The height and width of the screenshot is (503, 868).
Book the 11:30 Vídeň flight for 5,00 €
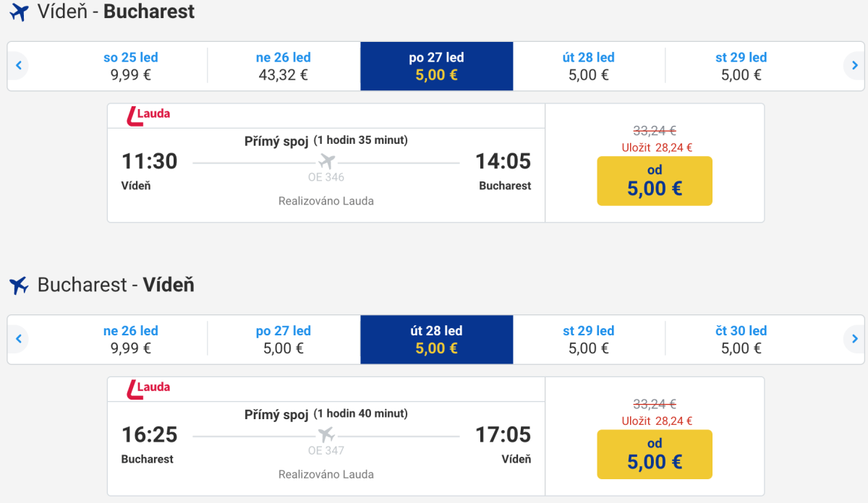655,181
